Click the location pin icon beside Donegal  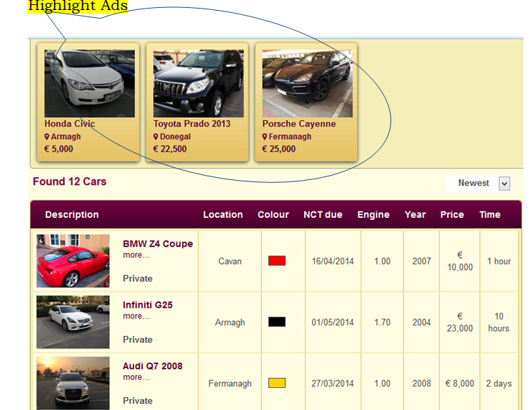pyautogui.click(x=156, y=136)
